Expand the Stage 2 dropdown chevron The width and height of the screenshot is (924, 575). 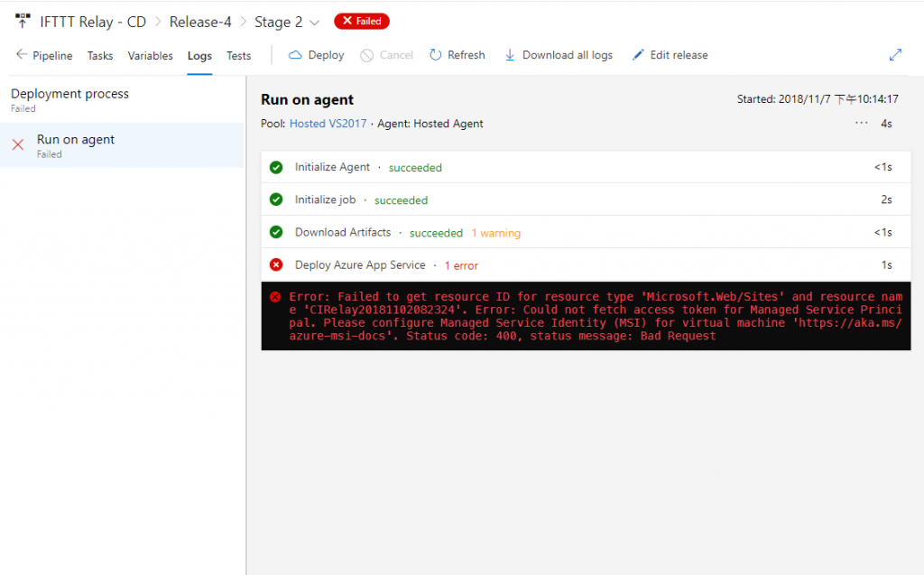coord(315,23)
